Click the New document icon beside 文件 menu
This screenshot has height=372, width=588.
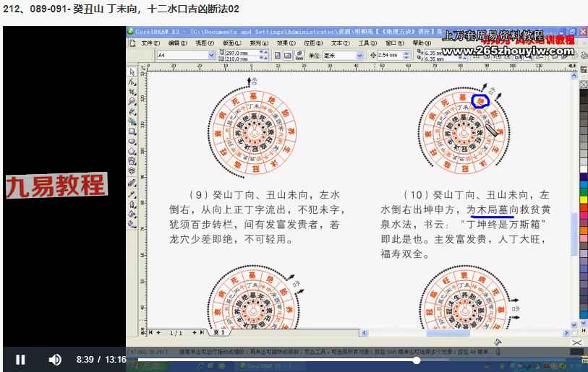(x=132, y=43)
